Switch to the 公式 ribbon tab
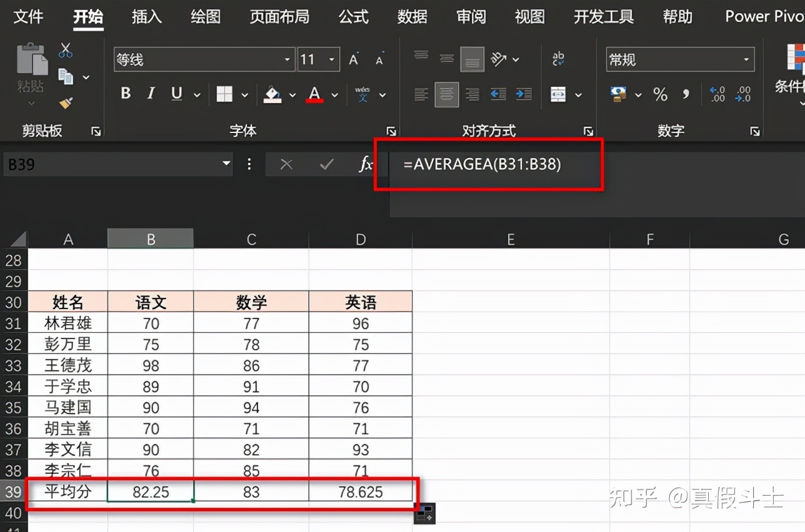Viewport: 805px width, 532px height. pos(353,17)
